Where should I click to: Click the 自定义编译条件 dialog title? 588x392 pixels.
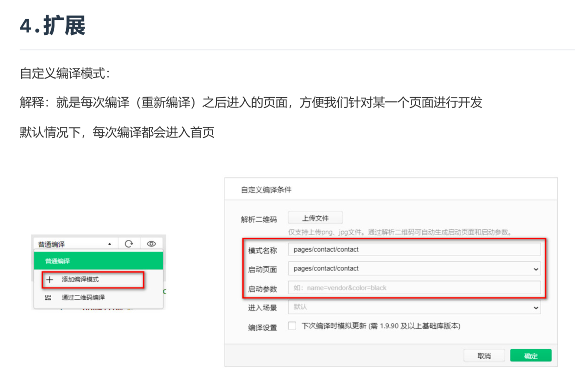[x=266, y=190]
